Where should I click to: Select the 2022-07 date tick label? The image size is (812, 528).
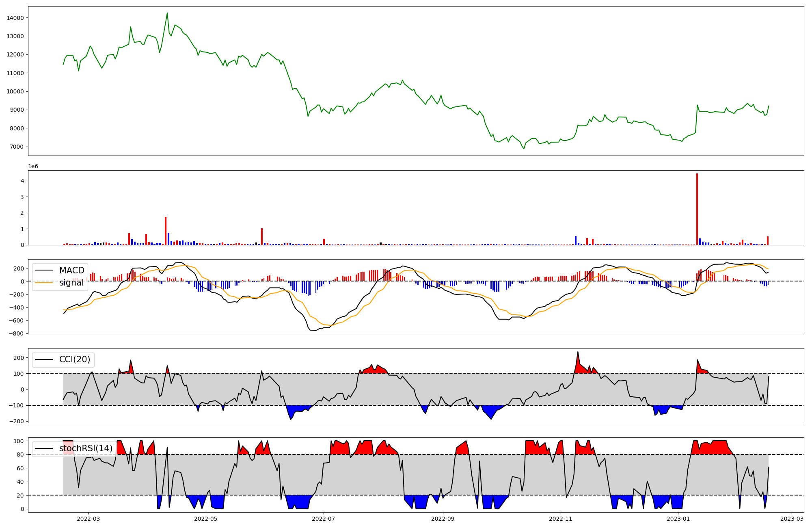coord(324,519)
